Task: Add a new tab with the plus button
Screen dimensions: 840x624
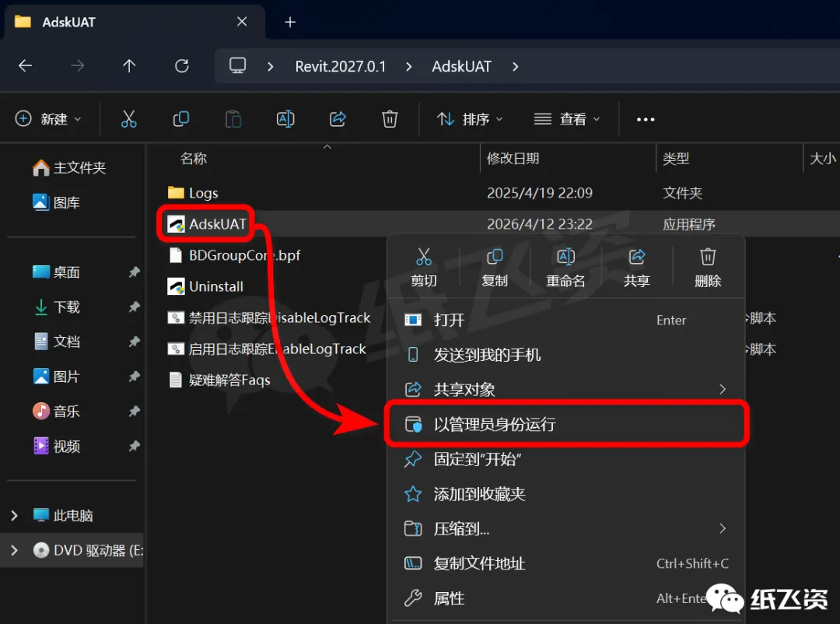Action: (290, 22)
